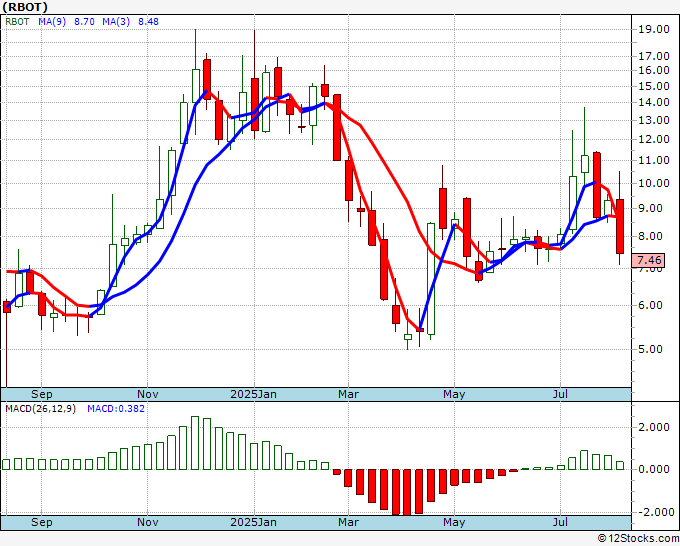
Task: Select Nov on the MACD panel date axis
Action: click(x=147, y=522)
